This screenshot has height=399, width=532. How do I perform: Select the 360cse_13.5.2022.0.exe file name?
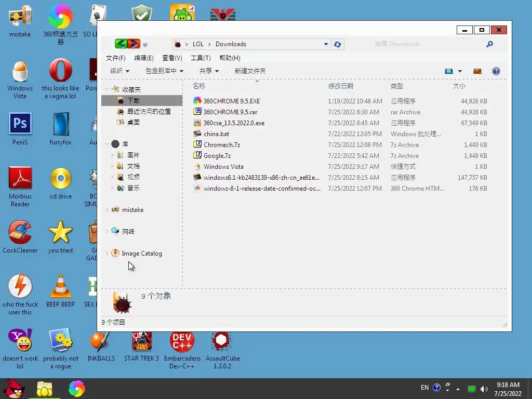tap(234, 123)
